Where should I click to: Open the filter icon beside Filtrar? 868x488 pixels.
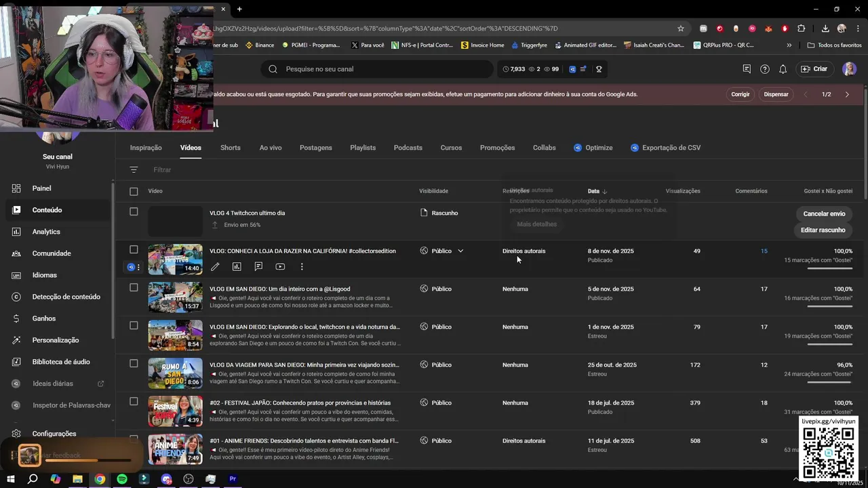point(134,169)
